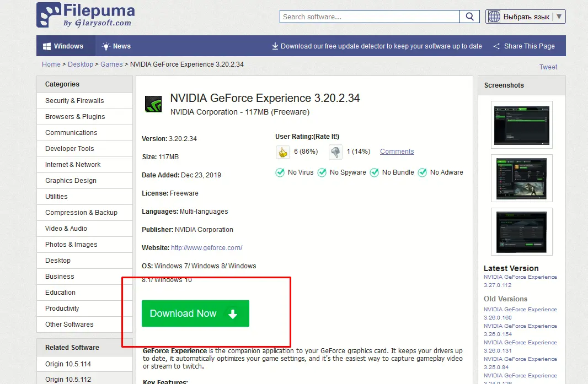Open the Utilities category
Image resolution: width=588 pixels, height=384 pixels.
tap(85, 197)
